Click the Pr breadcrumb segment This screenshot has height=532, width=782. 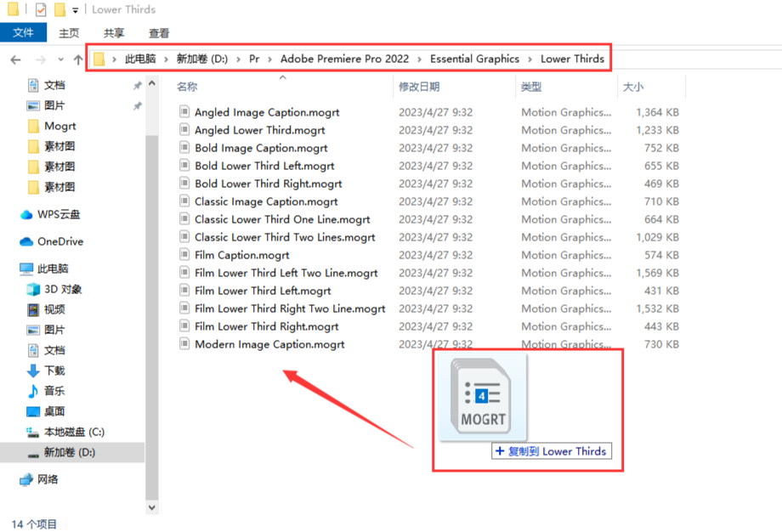point(254,59)
